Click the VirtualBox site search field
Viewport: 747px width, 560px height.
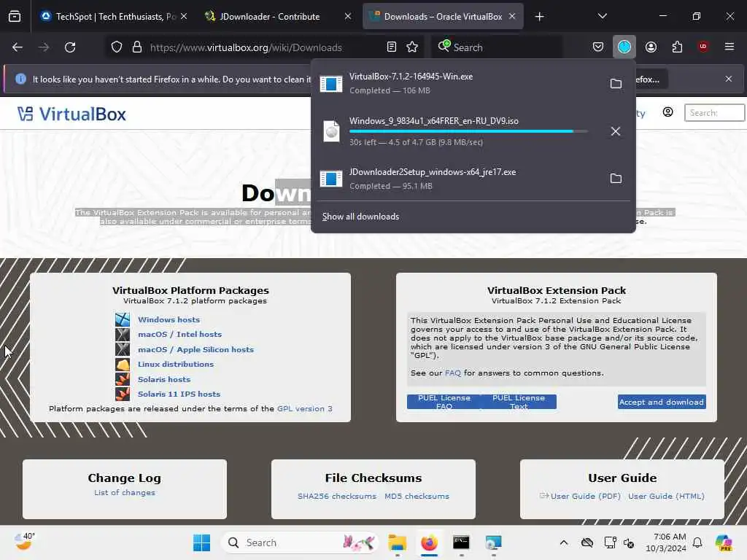pyautogui.click(x=715, y=113)
